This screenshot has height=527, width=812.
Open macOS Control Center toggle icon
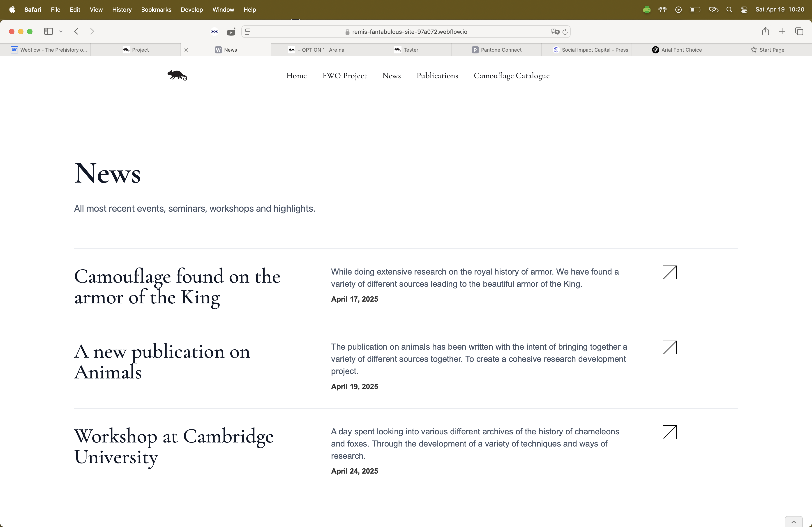[x=744, y=9]
